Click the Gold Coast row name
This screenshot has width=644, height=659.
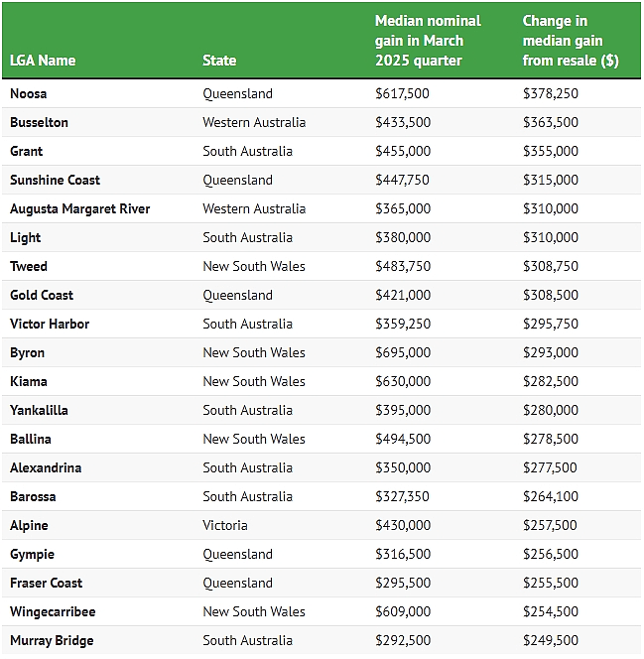[42, 295]
